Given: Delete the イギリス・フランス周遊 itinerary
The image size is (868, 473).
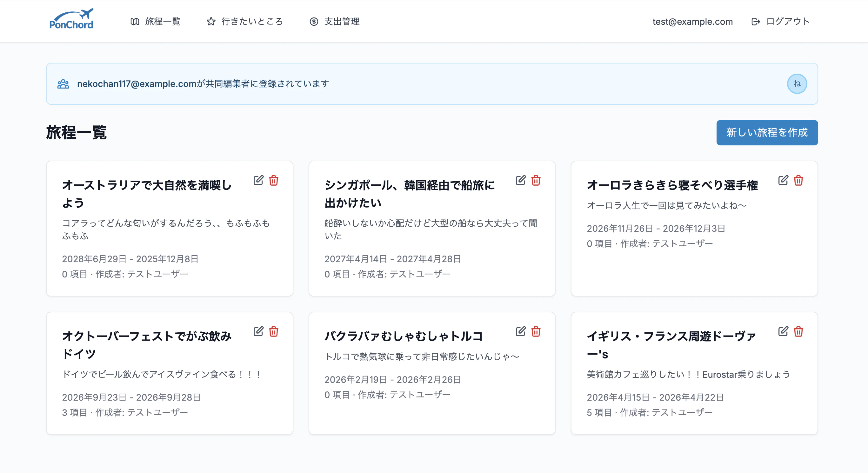Looking at the screenshot, I should point(798,331).
